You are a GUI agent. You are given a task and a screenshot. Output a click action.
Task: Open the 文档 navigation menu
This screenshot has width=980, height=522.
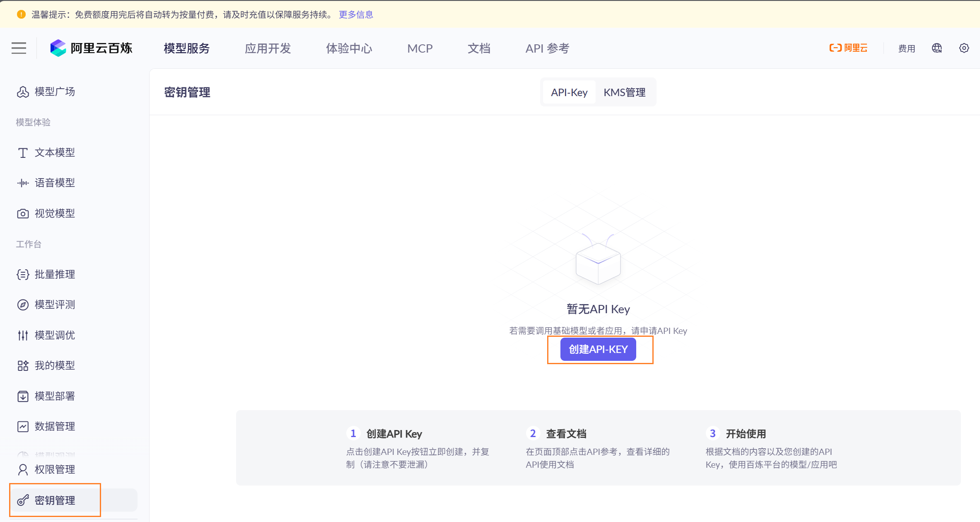click(479, 48)
